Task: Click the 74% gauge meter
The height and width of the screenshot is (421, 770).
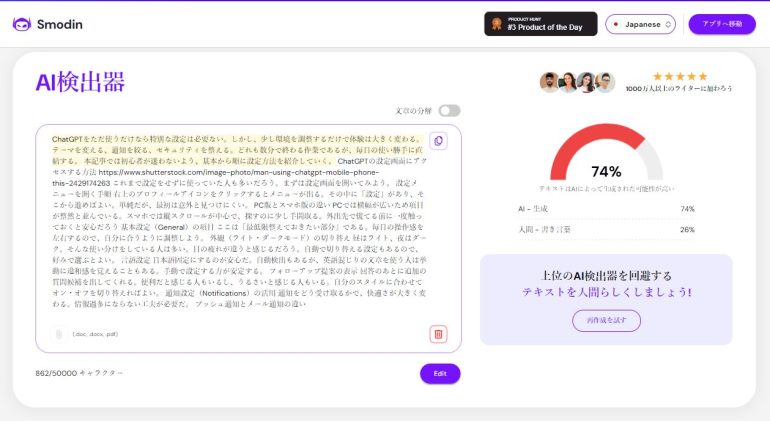Action: click(606, 153)
